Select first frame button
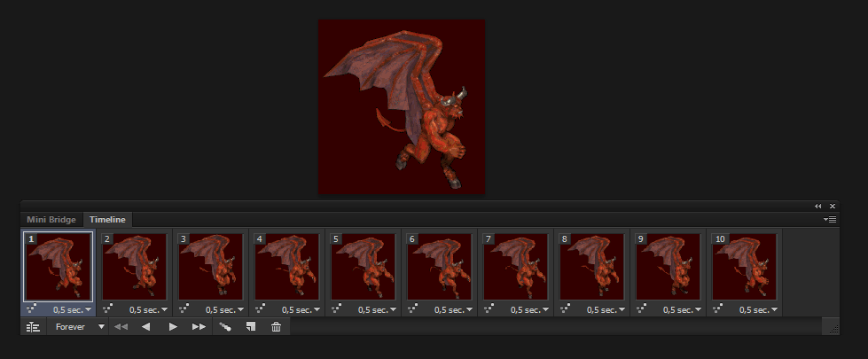Screen dimensions: 868x359 click(121, 327)
